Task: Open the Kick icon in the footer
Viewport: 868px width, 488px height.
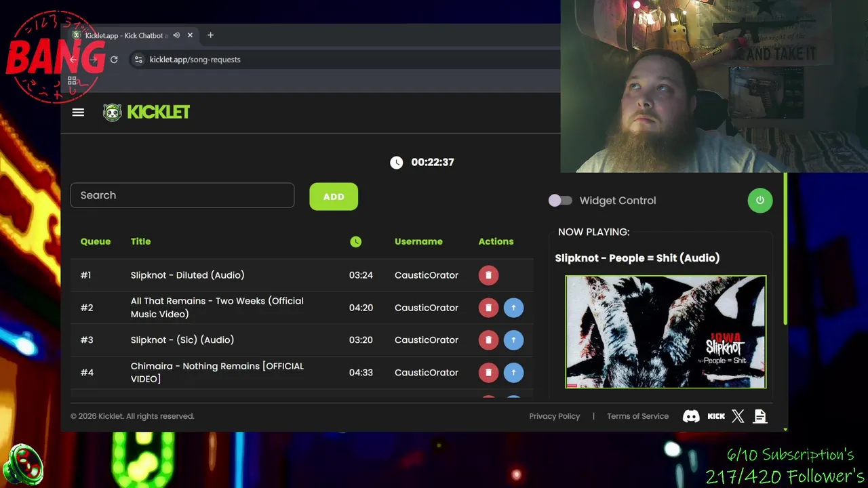Action: (x=716, y=416)
